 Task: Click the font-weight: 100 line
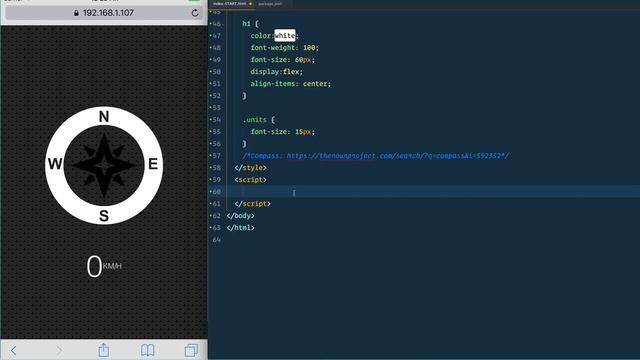284,48
